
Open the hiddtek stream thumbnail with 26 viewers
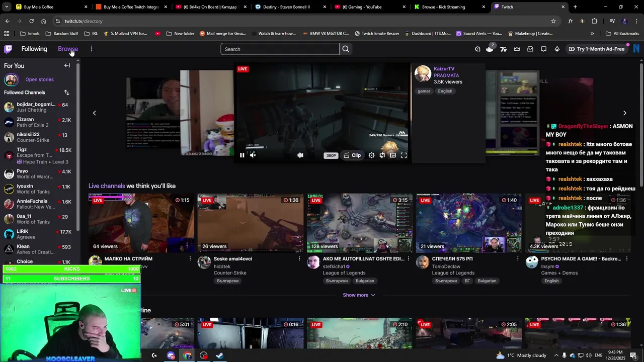tap(250, 223)
